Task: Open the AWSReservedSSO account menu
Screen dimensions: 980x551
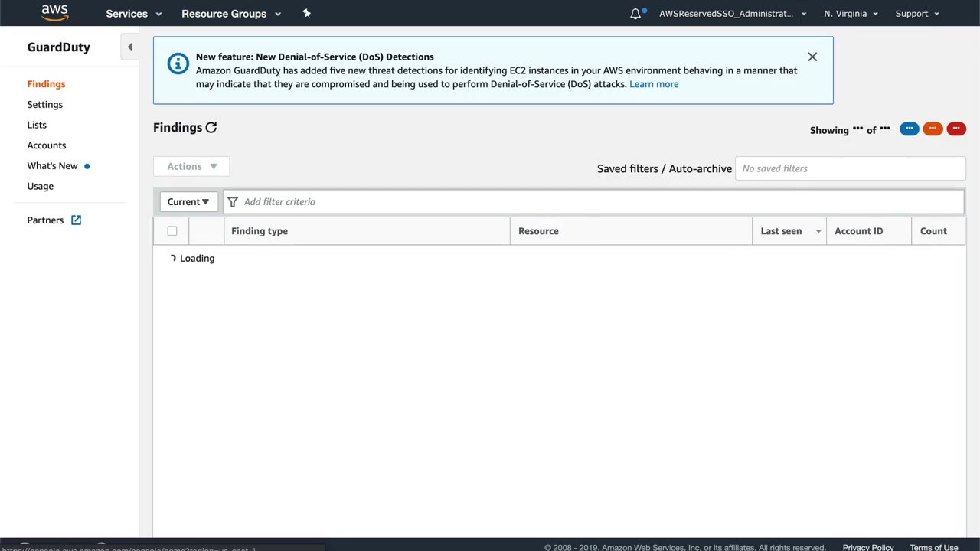Action: coord(733,13)
